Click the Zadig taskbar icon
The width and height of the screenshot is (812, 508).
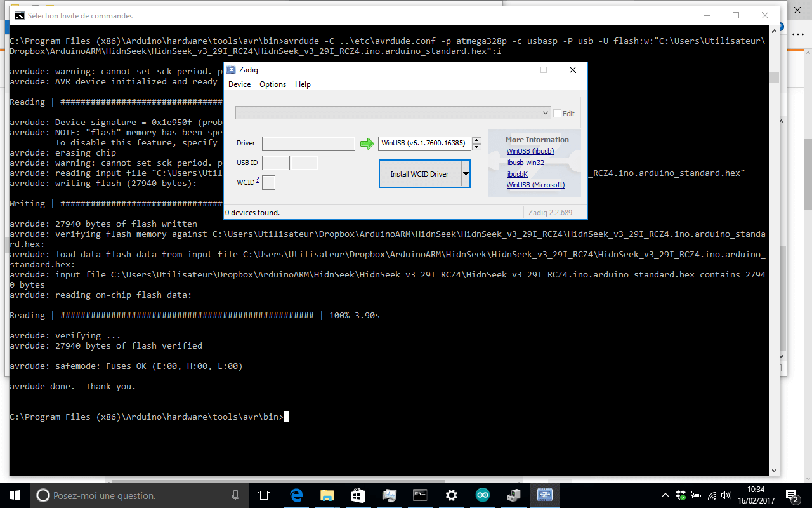[x=545, y=495]
